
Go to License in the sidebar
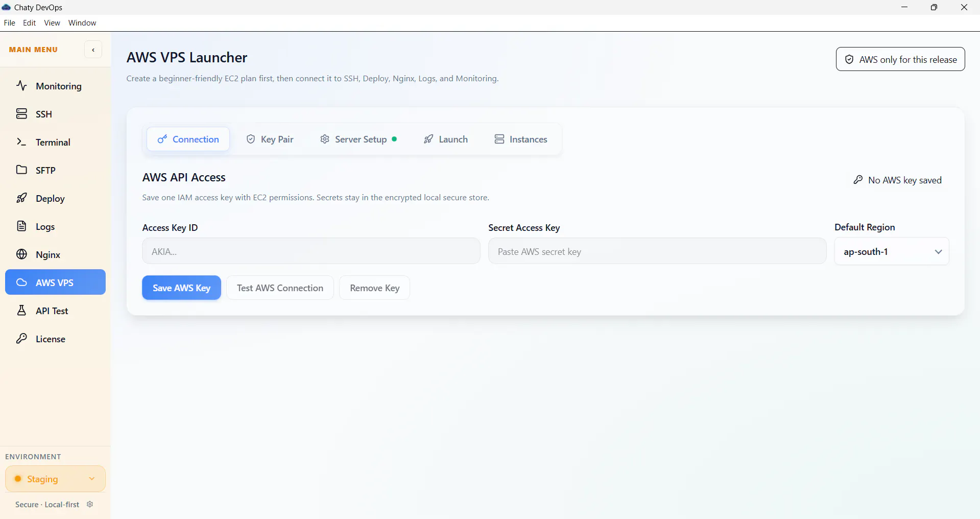55,339
